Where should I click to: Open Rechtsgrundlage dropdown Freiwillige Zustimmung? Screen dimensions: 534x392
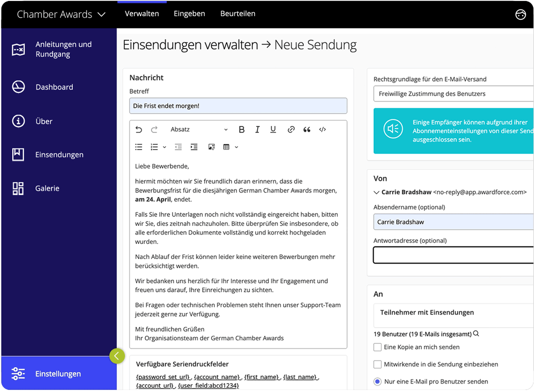coord(453,93)
